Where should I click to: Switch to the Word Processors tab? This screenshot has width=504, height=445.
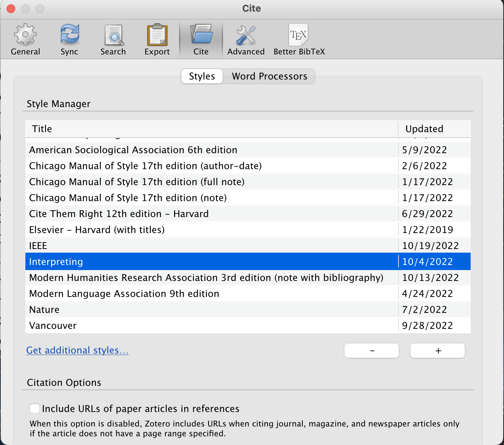pos(269,76)
